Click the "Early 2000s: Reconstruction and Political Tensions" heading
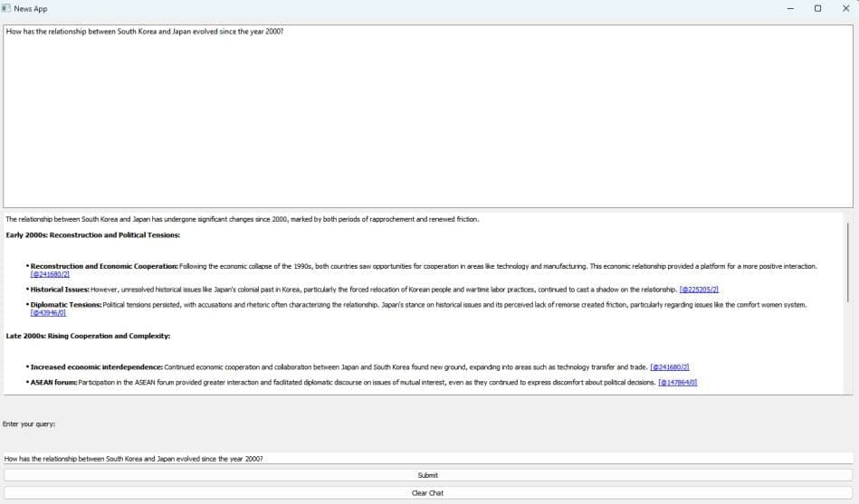 click(93, 235)
